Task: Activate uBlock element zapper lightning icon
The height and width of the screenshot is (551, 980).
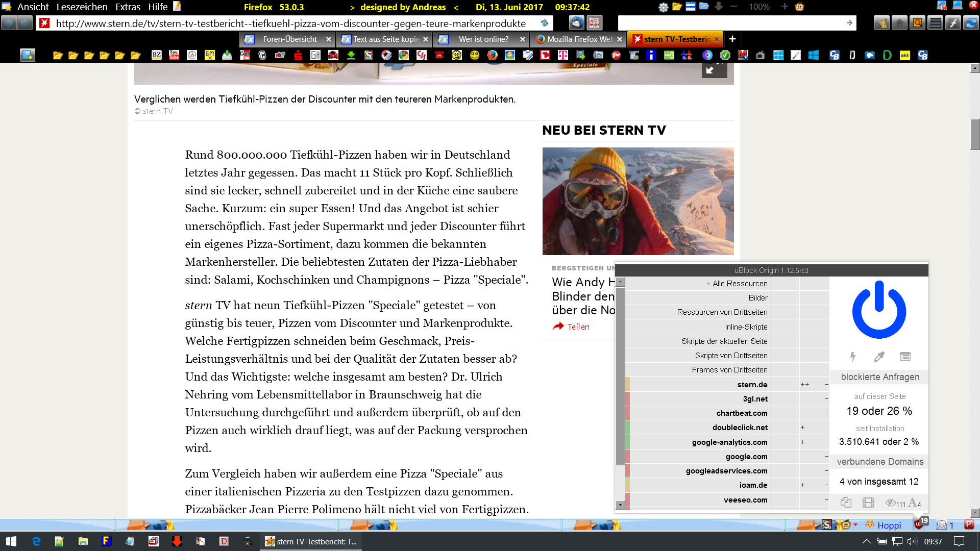Action: (852, 357)
